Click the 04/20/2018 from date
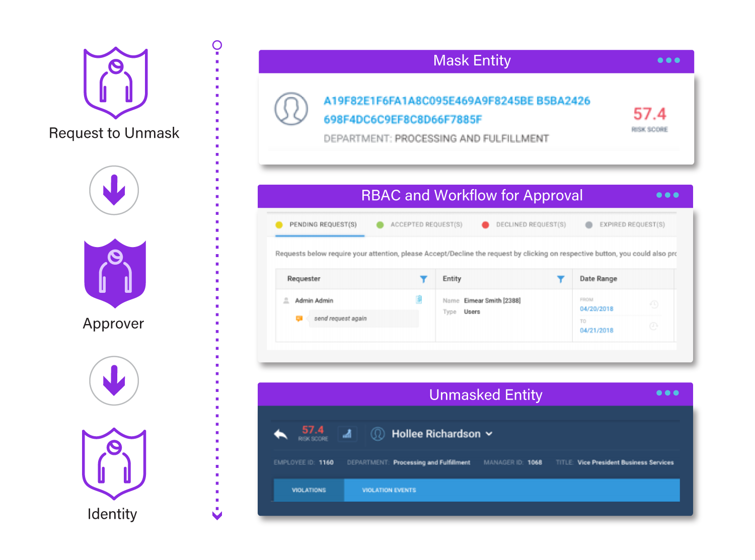Image resolution: width=755 pixels, height=560 pixels. (596, 309)
